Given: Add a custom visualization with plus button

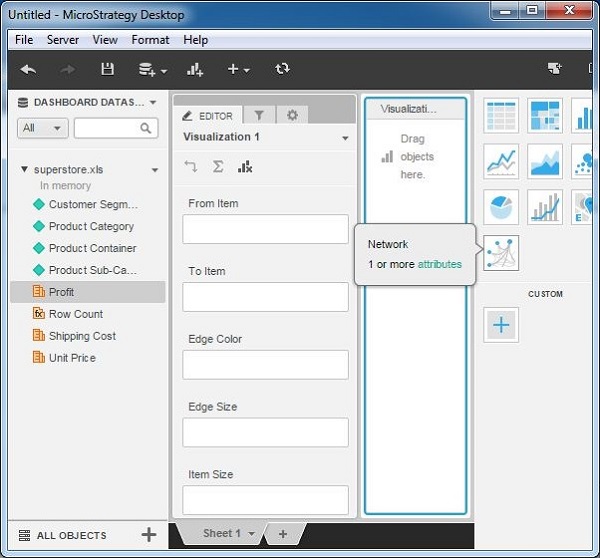Looking at the screenshot, I should 501,325.
